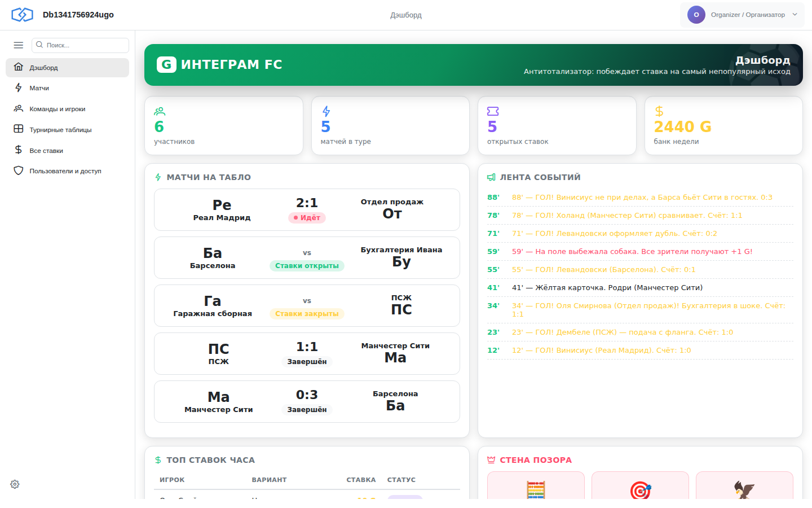The image size is (812, 508).
Task: Click the lightning icon beside Матчи
Action: tap(19, 87)
